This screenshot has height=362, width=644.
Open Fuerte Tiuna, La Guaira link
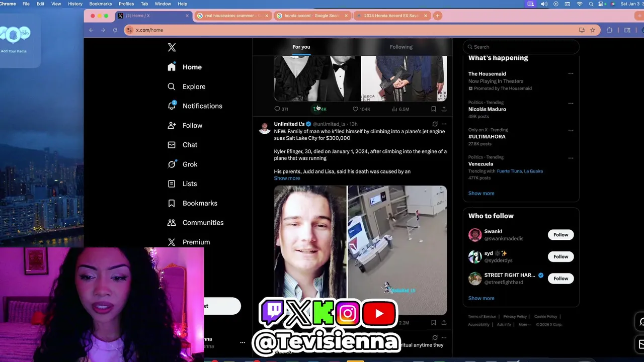520,171
